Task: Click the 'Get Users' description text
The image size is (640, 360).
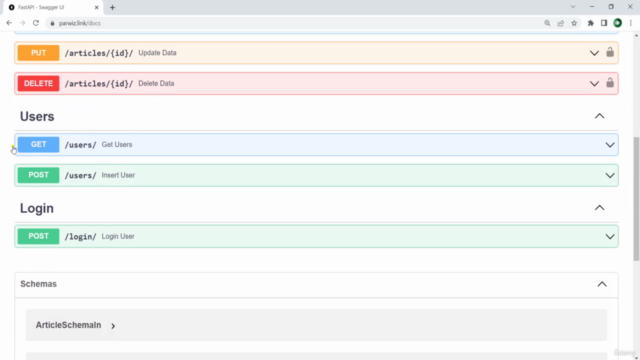Action: [x=117, y=144]
